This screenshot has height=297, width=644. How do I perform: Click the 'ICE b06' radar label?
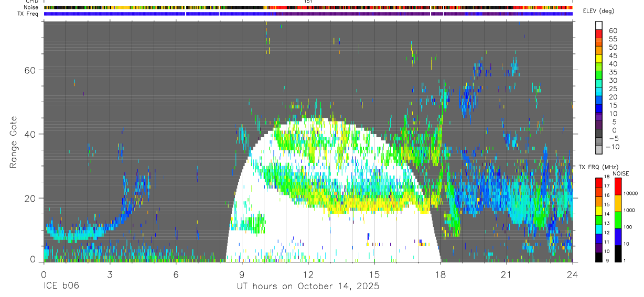(x=61, y=286)
